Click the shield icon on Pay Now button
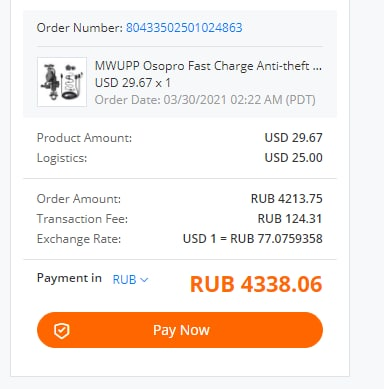 (62, 331)
